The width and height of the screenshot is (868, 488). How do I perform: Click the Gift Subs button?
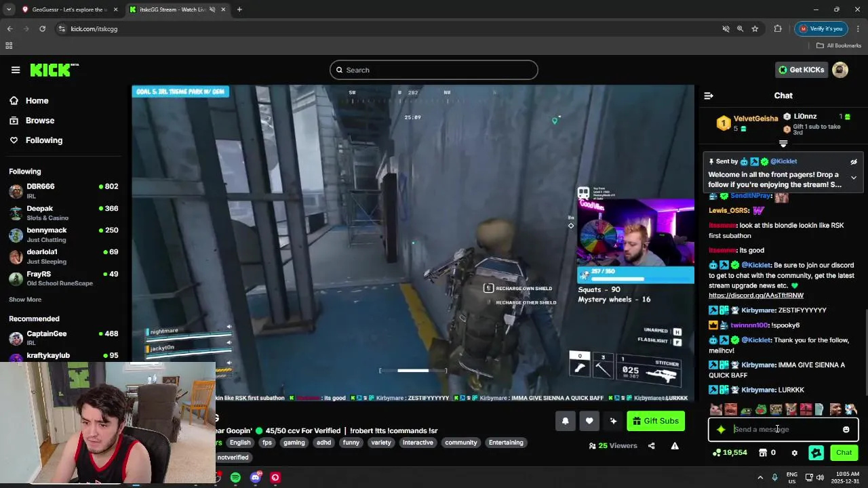point(656,421)
